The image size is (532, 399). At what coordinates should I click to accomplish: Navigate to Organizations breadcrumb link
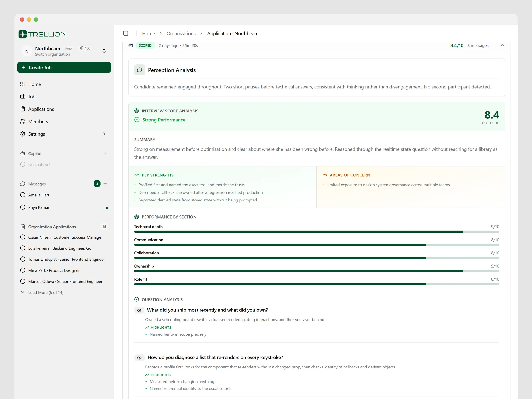pos(181,34)
